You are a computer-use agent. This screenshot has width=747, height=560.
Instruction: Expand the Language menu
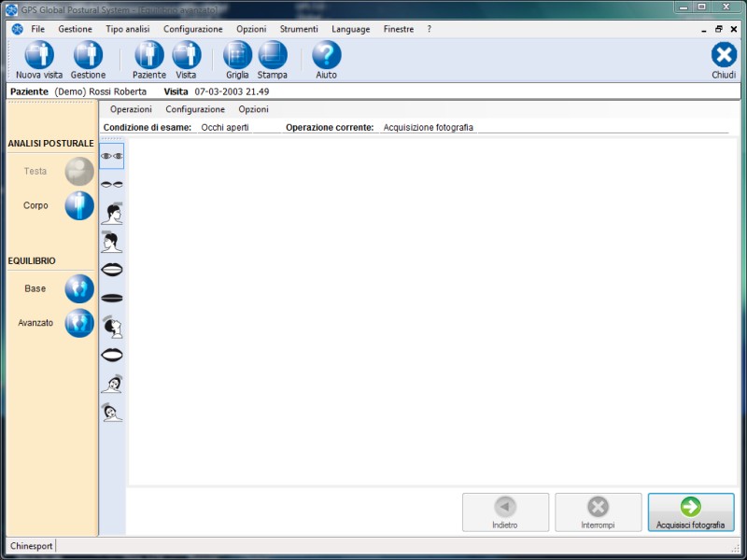click(350, 29)
